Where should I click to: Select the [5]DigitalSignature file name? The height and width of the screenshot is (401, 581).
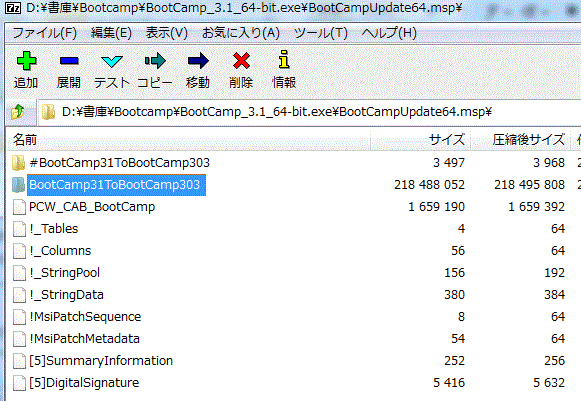84,383
